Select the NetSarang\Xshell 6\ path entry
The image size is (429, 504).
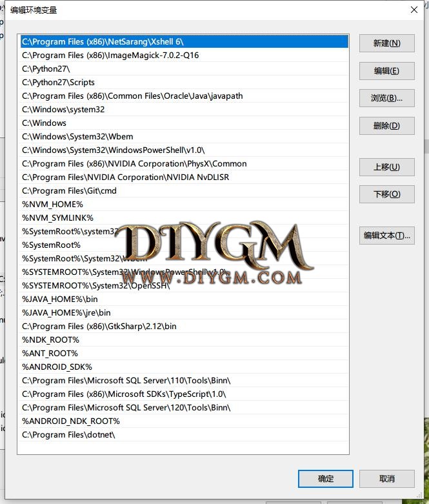click(185, 42)
